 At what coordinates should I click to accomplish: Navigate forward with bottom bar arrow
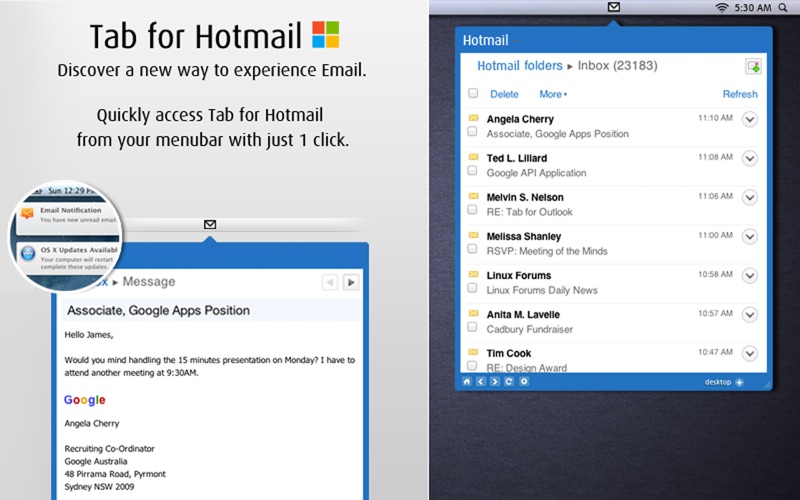click(494, 382)
